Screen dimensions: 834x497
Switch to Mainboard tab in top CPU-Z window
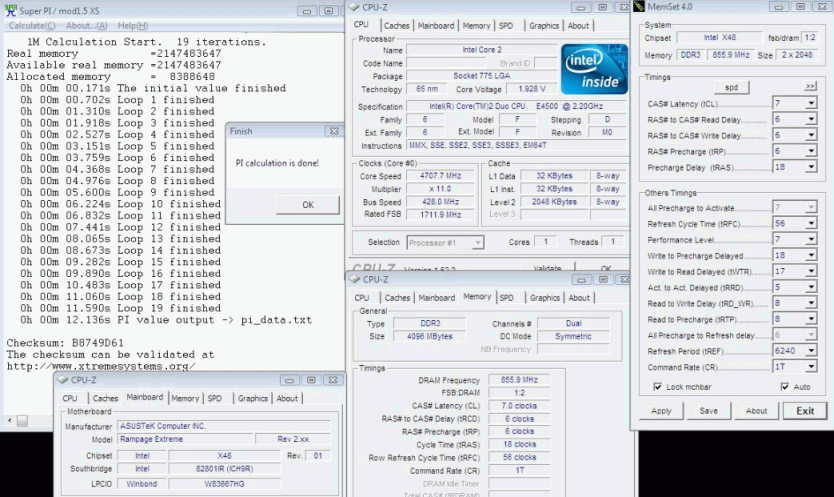coord(436,26)
